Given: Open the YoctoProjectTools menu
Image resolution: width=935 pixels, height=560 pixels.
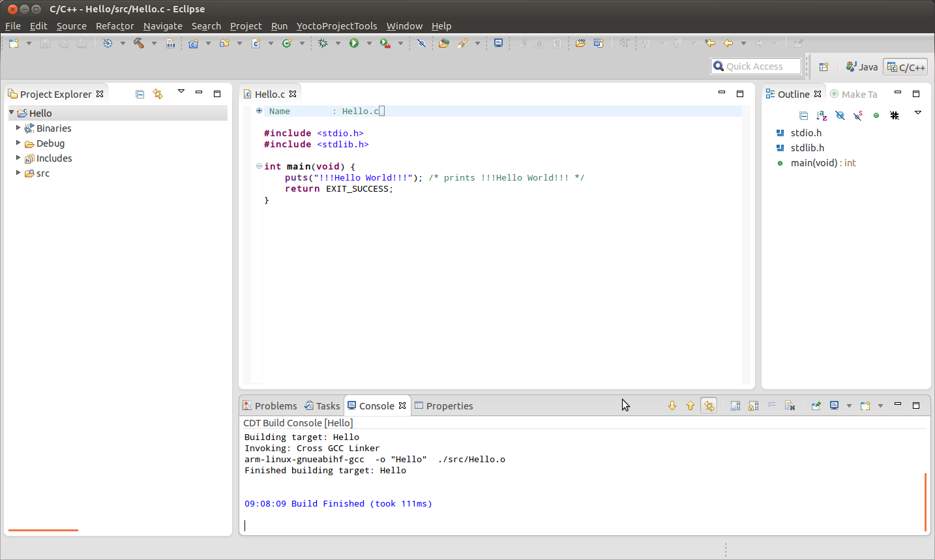Looking at the screenshot, I should 336,26.
